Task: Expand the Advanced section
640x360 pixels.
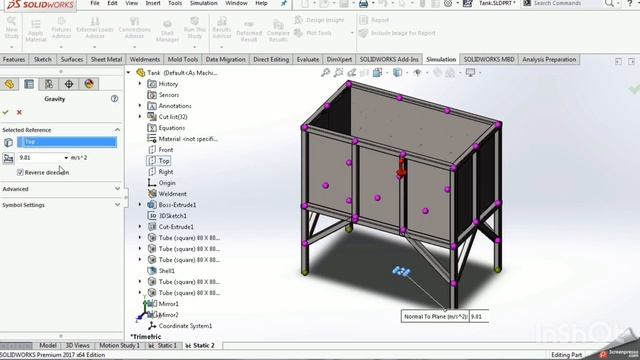Action: (x=117, y=189)
